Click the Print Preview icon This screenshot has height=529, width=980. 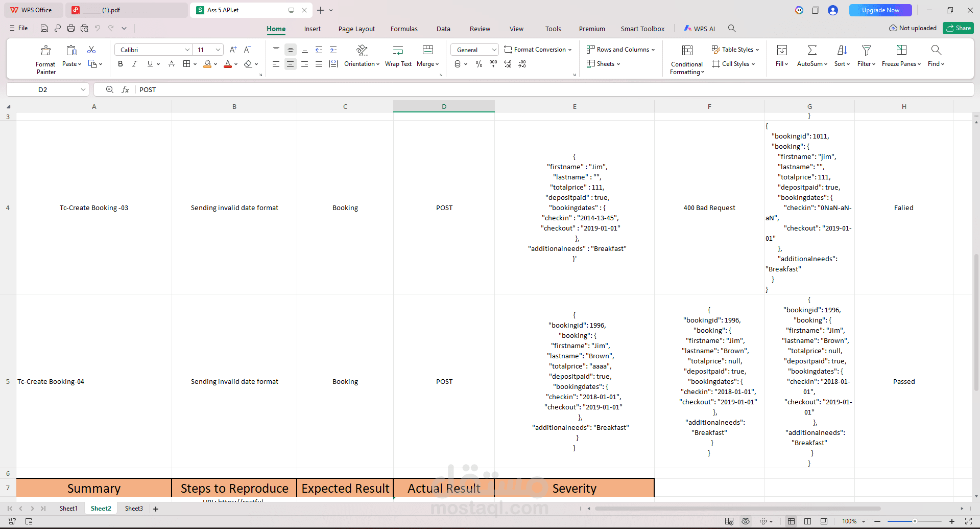coord(84,29)
